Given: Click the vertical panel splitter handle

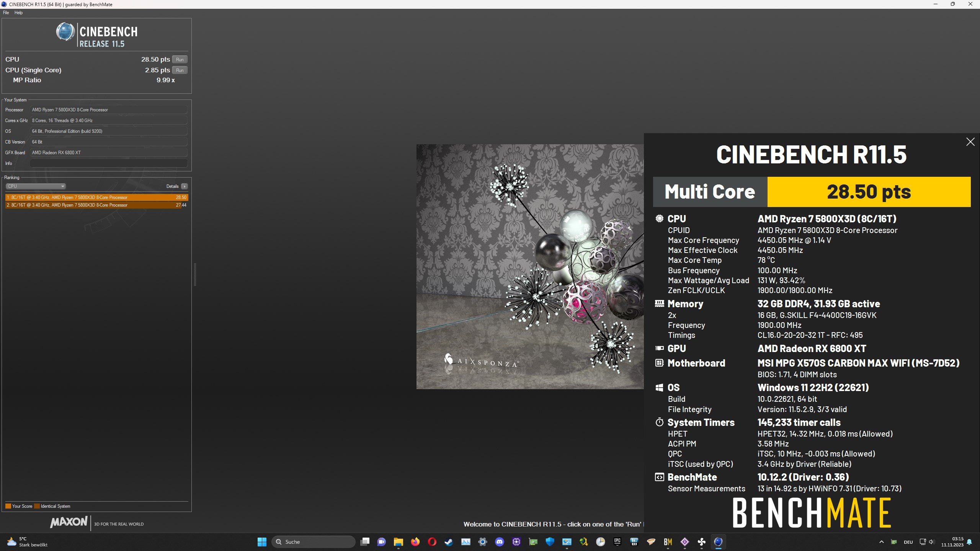Looking at the screenshot, I should click(195, 274).
